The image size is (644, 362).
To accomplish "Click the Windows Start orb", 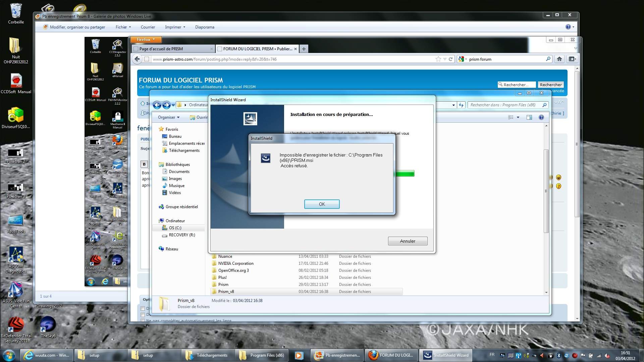I will tap(9, 355).
